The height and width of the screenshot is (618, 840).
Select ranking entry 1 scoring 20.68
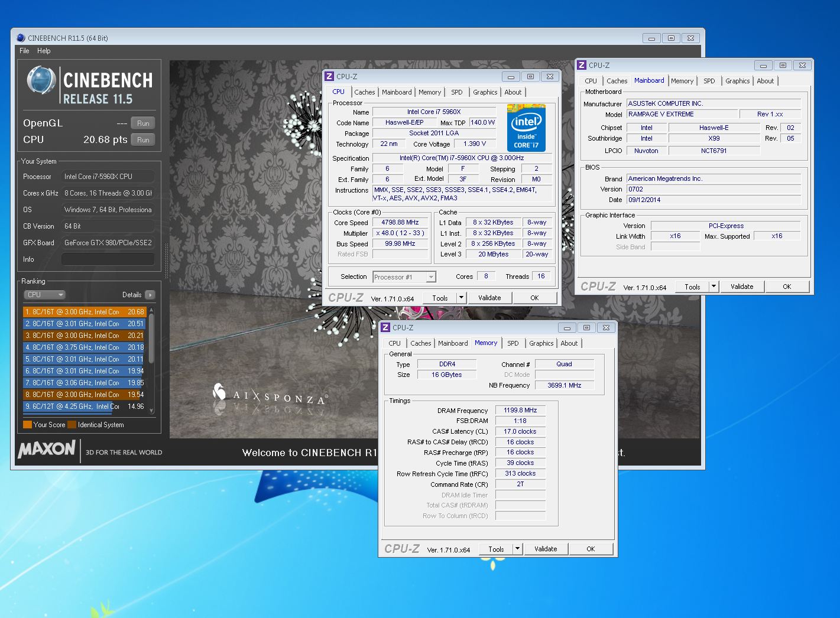click(x=84, y=312)
